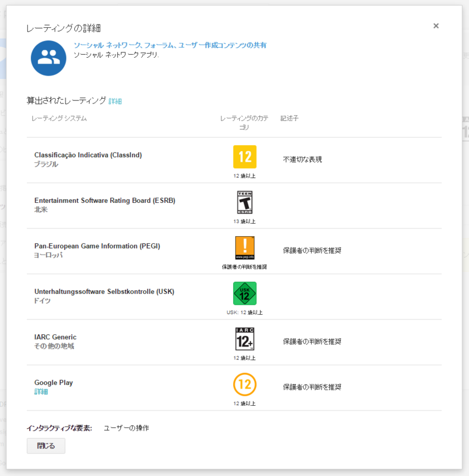Screen dimensions: 469x476
Task: Click the 閉じる button
Action: click(46, 446)
